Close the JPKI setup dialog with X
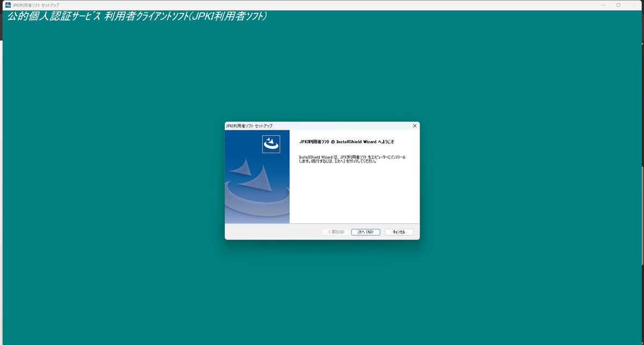This screenshot has width=644, height=345. pos(414,126)
